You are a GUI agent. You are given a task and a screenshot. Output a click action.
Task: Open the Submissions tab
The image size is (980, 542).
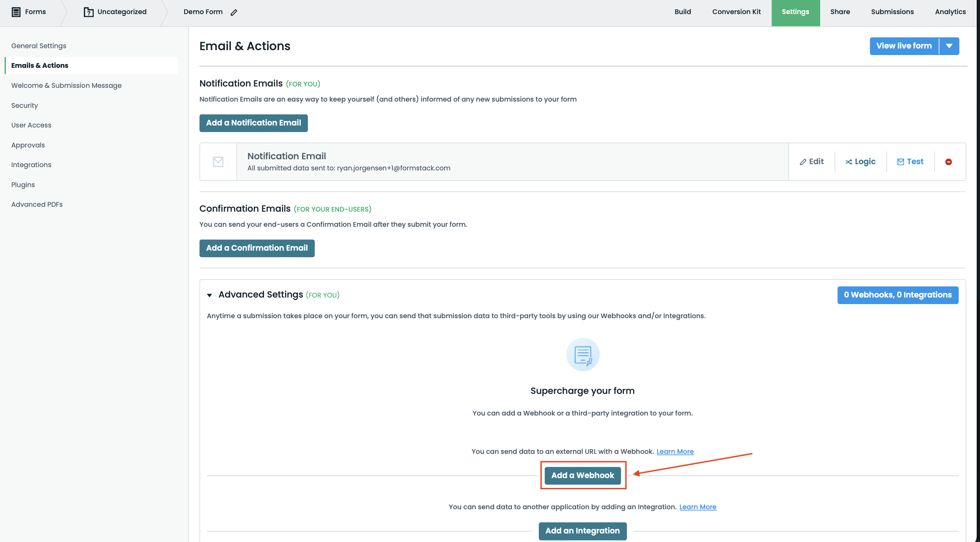pos(892,12)
